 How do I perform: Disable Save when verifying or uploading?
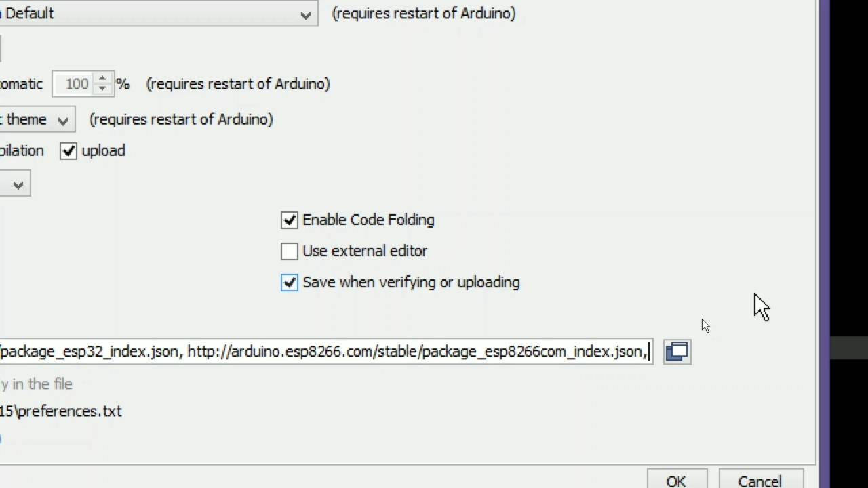[x=290, y=282]
